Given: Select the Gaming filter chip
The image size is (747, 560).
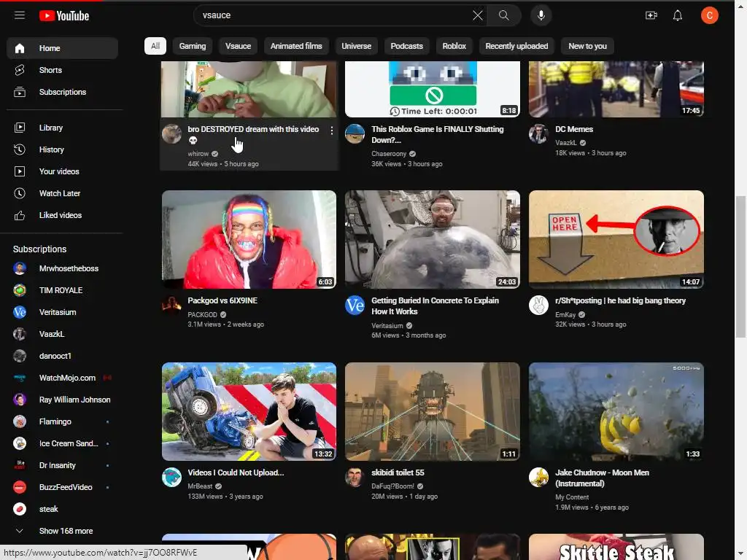Looking at the screenshot, I should (x=193, y=46).
